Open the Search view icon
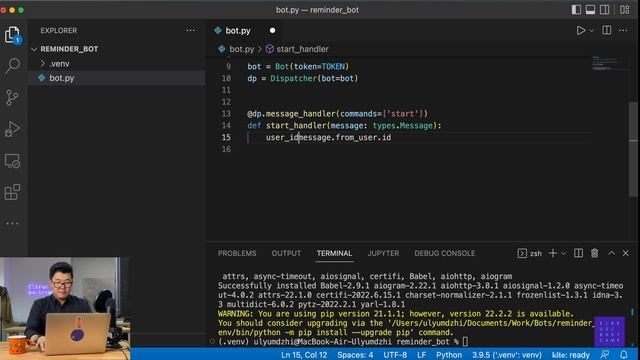The image size is (640, 360). point(12,66)
